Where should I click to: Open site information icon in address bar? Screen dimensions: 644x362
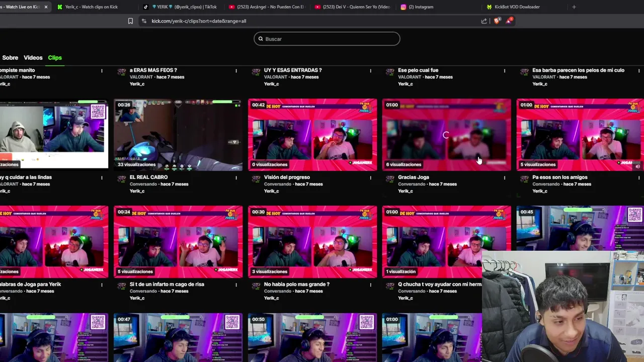pyautogui.click(x=144, y=21)
